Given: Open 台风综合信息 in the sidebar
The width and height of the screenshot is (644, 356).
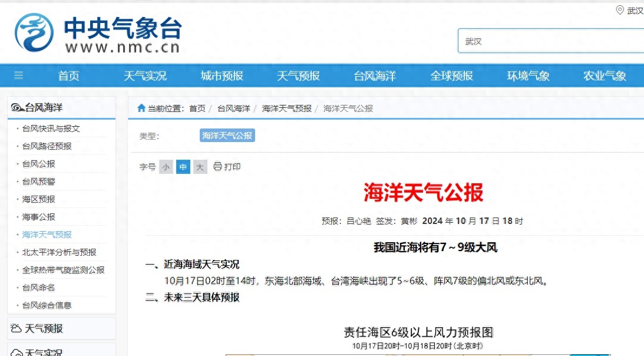Looking at the screenshot, I should pyautogui.click(x=47, y=305).
